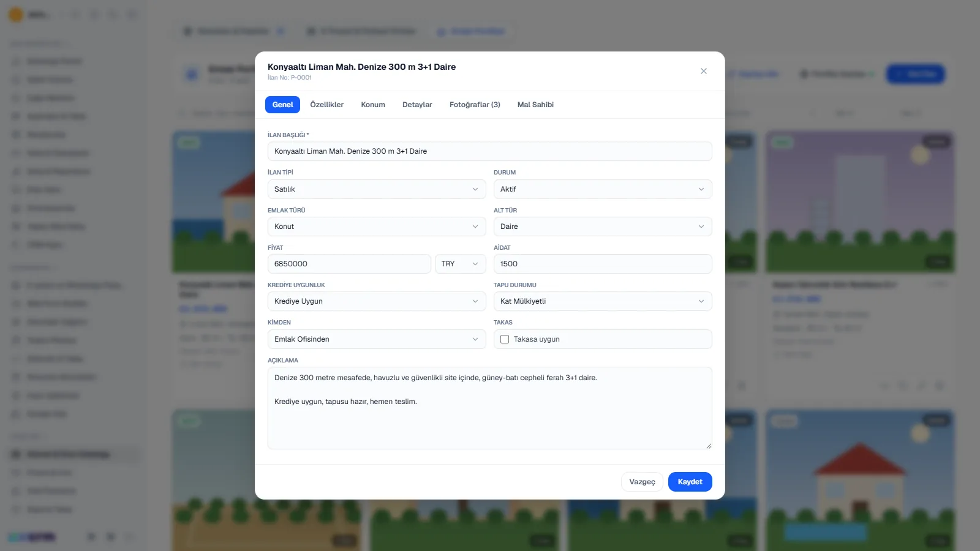Viewport: 980px width, 551px height.
Task: Click the Kaydet button
Action: (690, 482)
